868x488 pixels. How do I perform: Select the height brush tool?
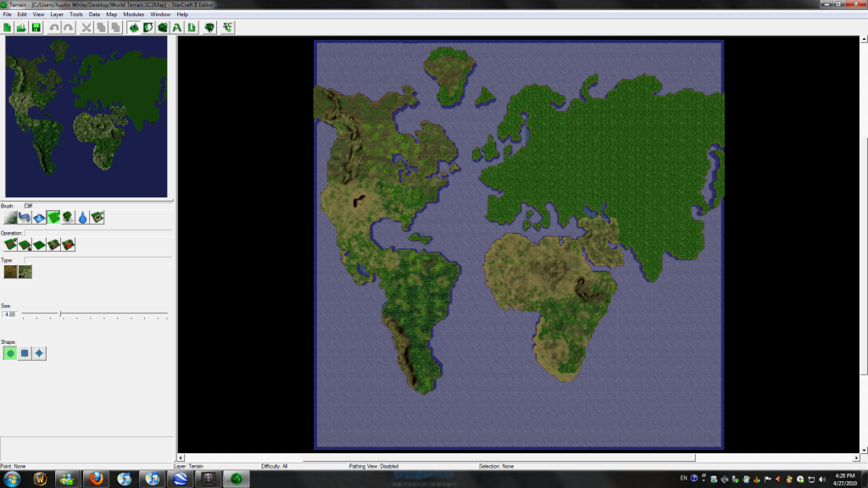pos(39,218)
